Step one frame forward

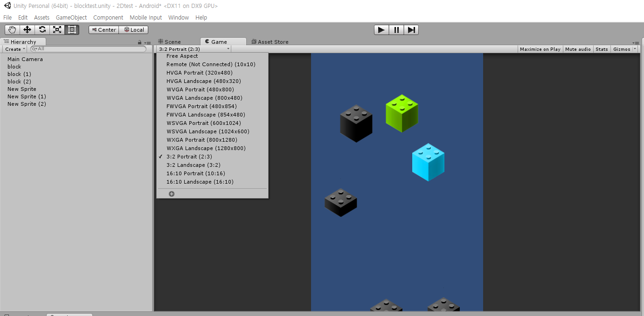(411, 30)
